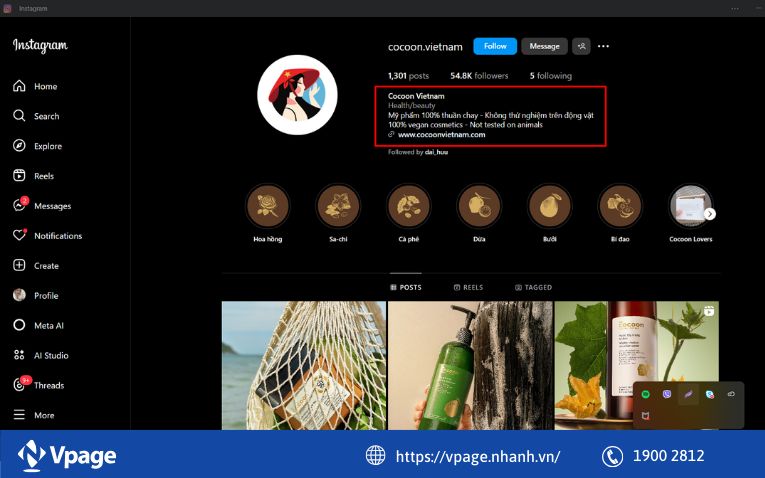Follow the cocoon.vietnam account
765x478 pixels.
click(x=495, y=46)
